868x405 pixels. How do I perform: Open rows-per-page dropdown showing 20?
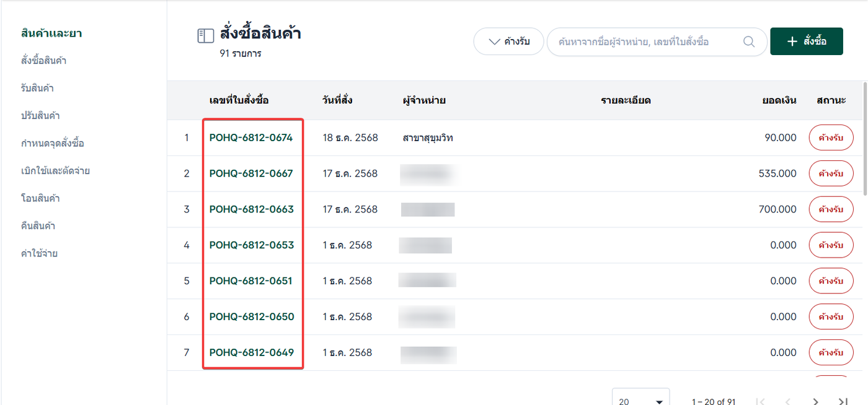click(640, 400)
